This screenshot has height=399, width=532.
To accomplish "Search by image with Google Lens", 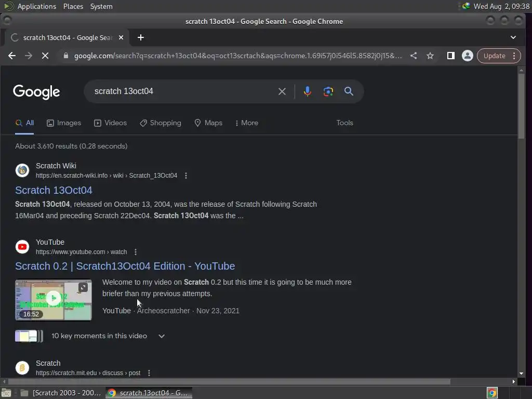I will [x=328, y=91].
